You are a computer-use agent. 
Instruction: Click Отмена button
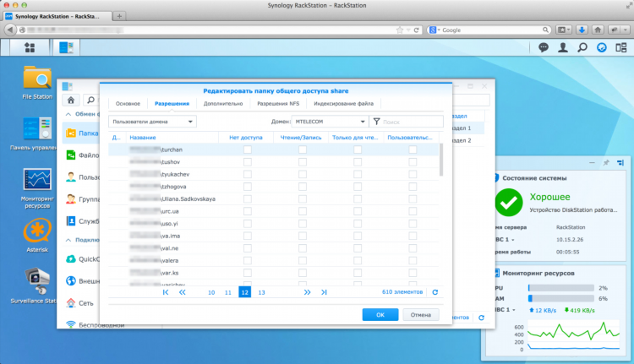[x=421, y=315]
